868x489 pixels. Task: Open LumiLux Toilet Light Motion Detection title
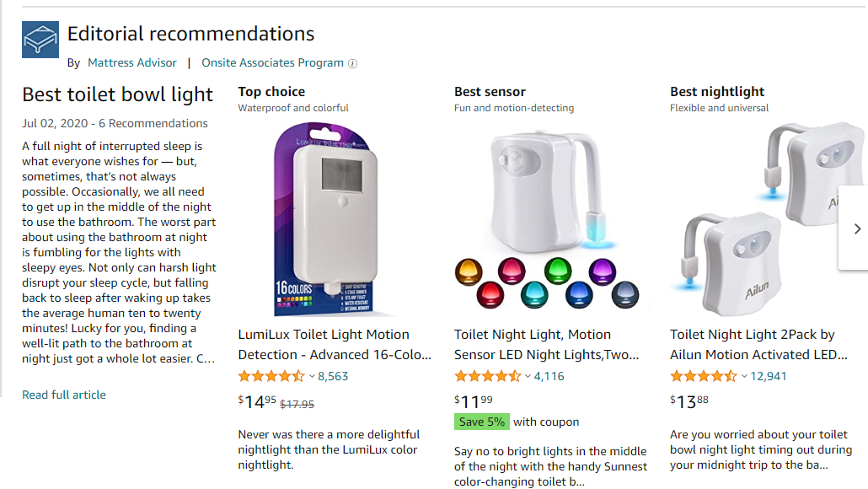coord(335,345)
